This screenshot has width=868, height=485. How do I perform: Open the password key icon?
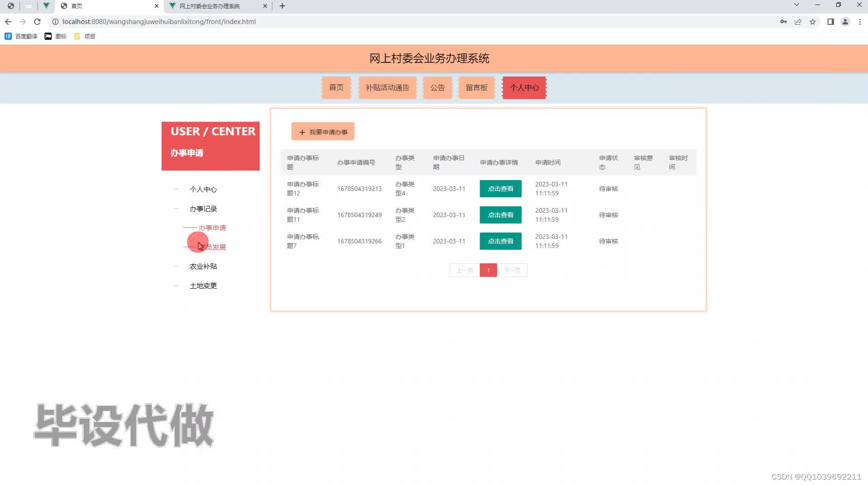[x=783, y=22]
